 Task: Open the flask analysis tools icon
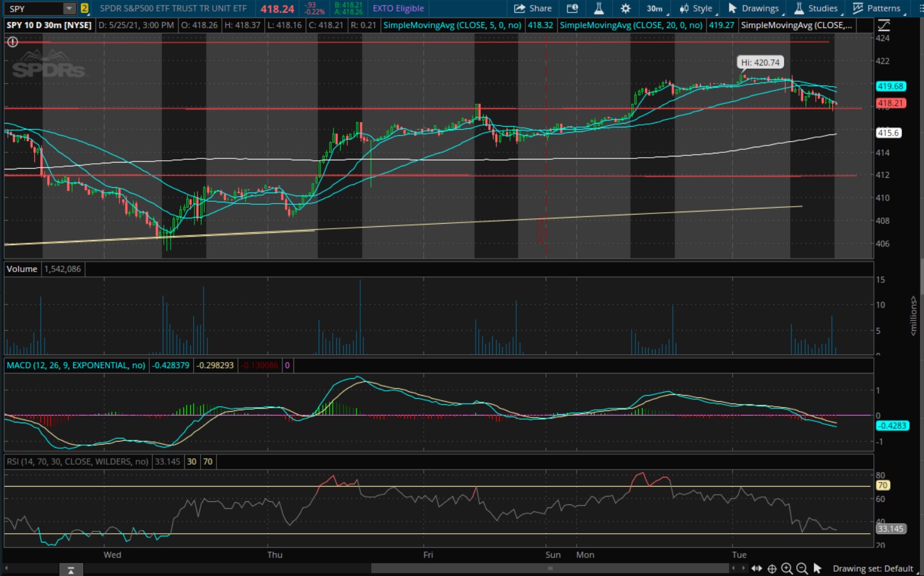pyautogui.click(x=599, y=9)
